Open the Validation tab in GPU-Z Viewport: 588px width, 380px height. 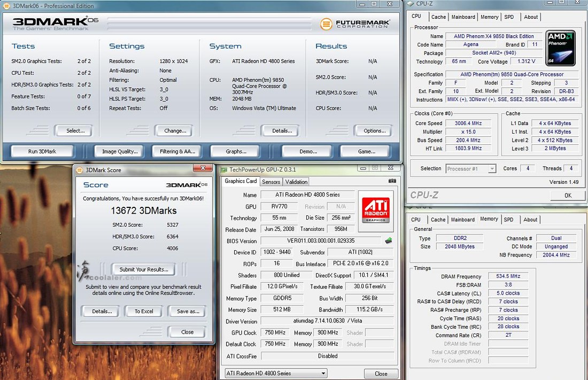click(296, 182)
